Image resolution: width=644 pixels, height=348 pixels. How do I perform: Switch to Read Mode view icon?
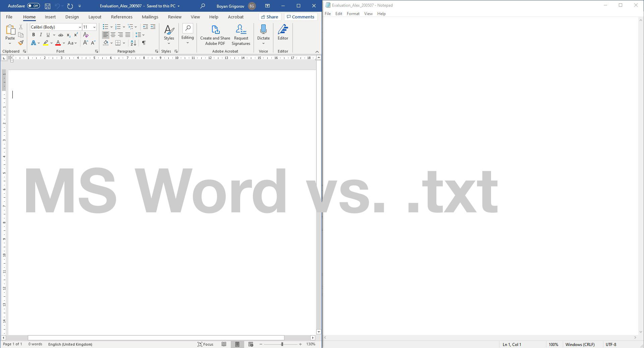(x=224, y=344)
